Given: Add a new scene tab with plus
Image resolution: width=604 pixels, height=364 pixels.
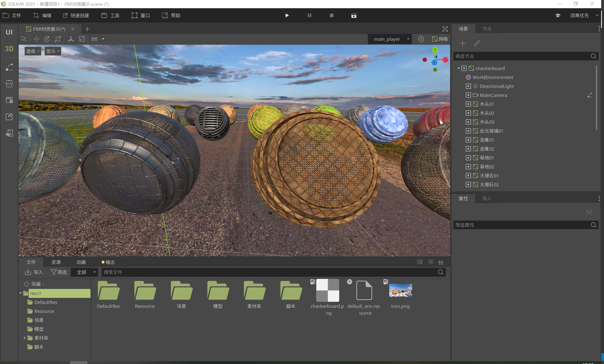Looking at the screenshot, I should pos(87,29).
